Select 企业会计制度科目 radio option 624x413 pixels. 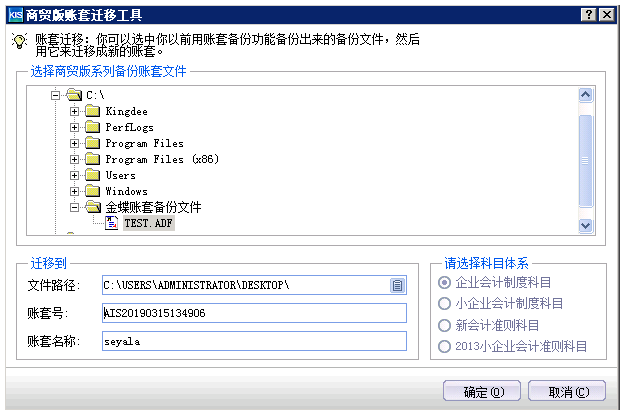(446, 283)
